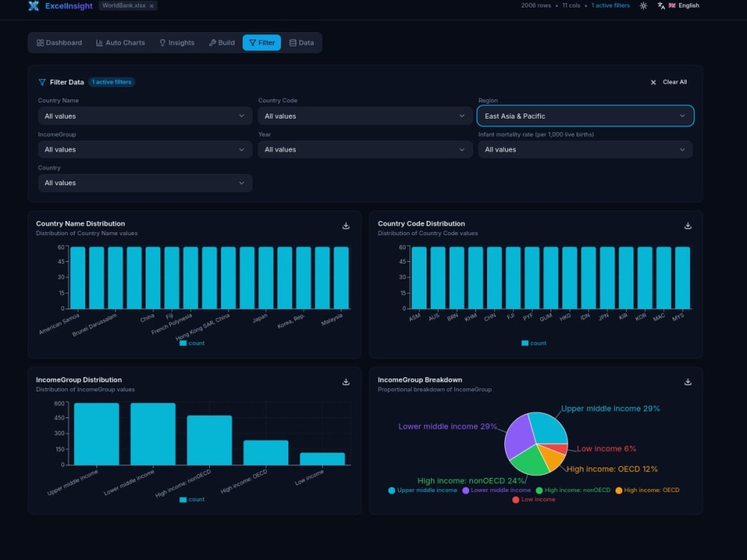747x560 pixels.
Task: Toggle High income: nonOECD pie legend item
Action: (573, 490)
